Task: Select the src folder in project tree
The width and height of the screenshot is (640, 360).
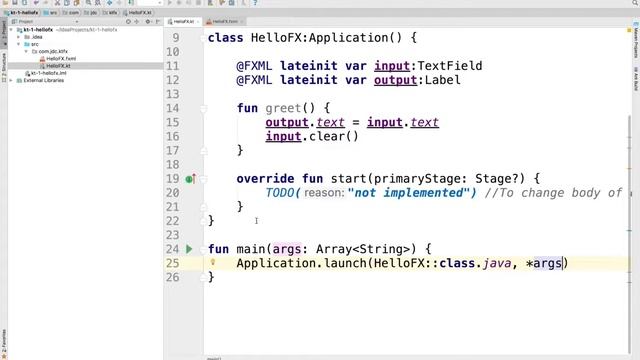Action: (x=31, y=44)
